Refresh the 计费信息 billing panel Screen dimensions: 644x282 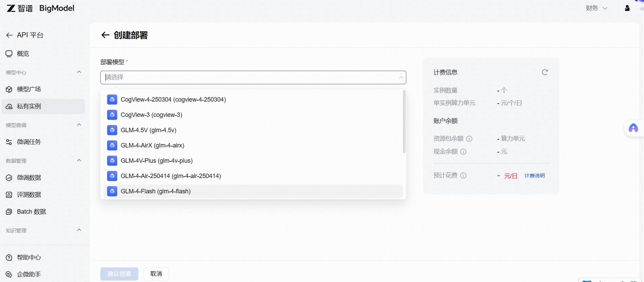click(545, 72)
